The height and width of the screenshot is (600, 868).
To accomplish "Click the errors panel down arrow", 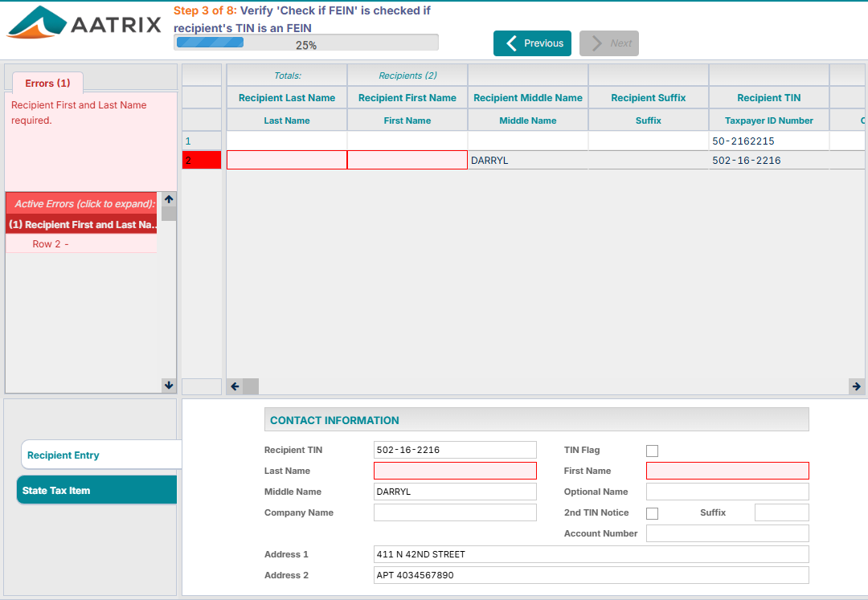I will pos(169,386).
